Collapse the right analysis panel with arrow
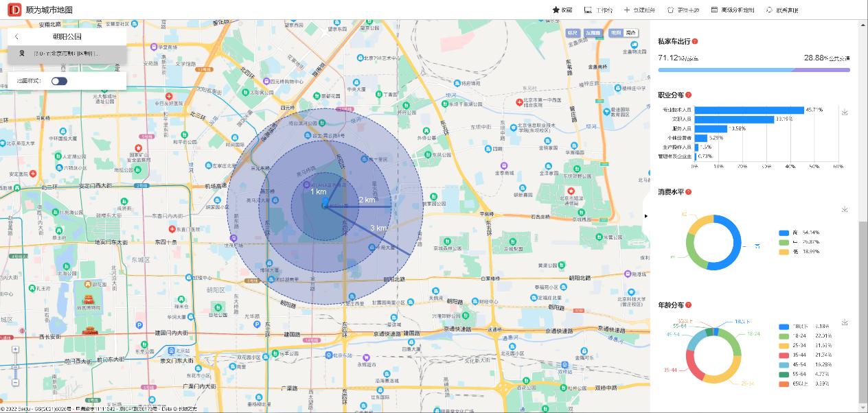 (x=646, y=215)
